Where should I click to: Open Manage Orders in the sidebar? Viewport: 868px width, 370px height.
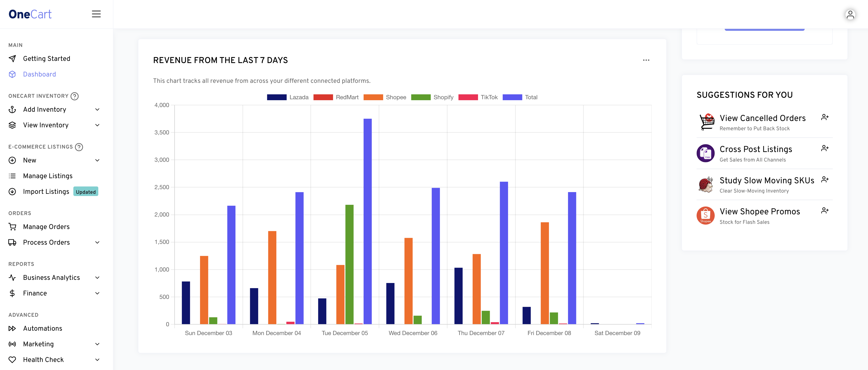click(x=46, y=227)
